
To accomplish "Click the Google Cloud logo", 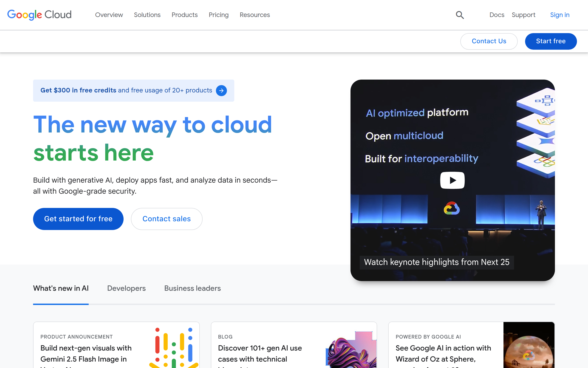I will [x=39, y=15].
